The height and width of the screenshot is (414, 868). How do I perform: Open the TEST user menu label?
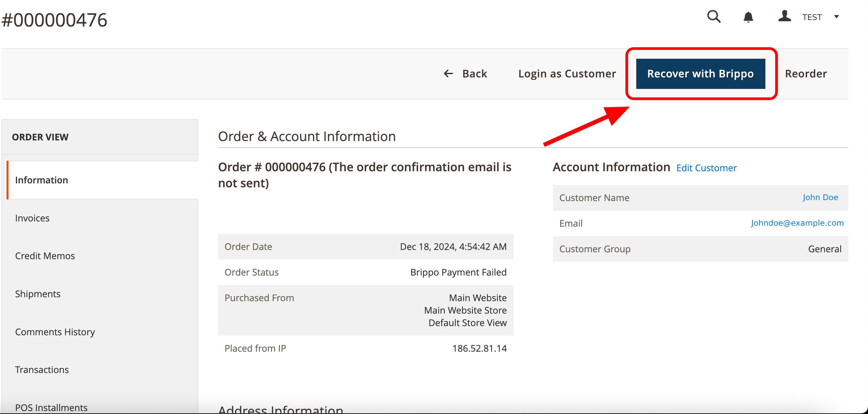coord(811,17)
